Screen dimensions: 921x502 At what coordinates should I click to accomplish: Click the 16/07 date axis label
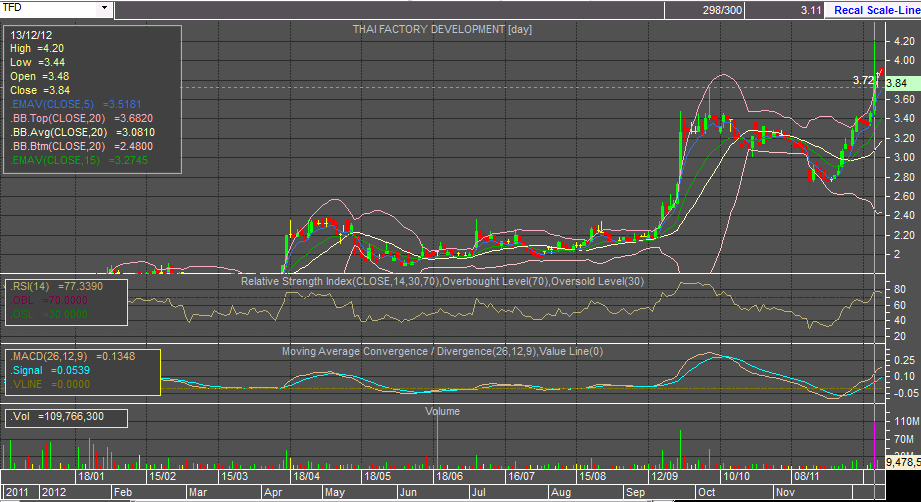coord(521,476)
